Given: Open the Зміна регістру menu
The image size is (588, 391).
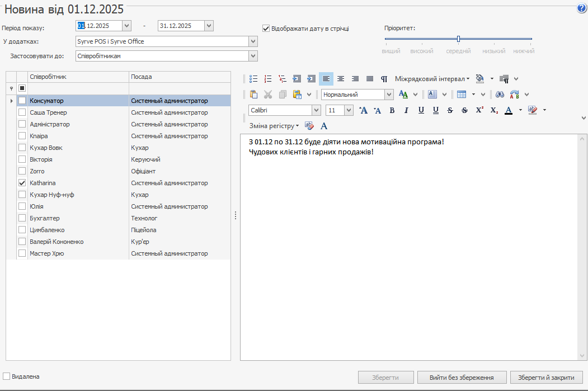Looking at the screenshot, I should (x=274, y=125).
